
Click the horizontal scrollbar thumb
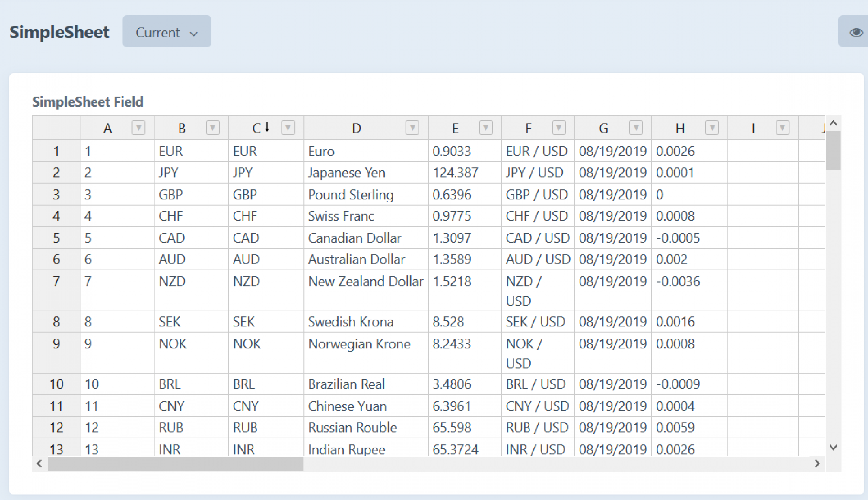[x=176, y=464]
